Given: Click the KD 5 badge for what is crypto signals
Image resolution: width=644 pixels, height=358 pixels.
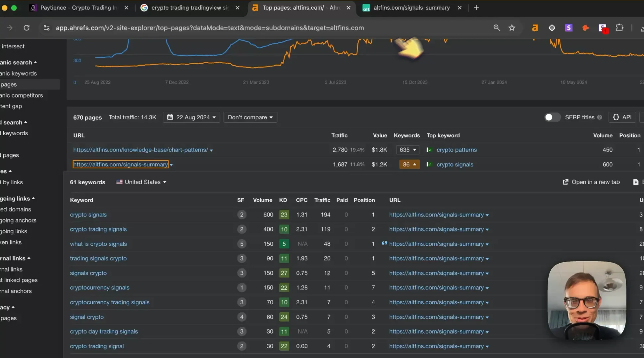Looking at the screenshot, I should click(x=284, y=244).
